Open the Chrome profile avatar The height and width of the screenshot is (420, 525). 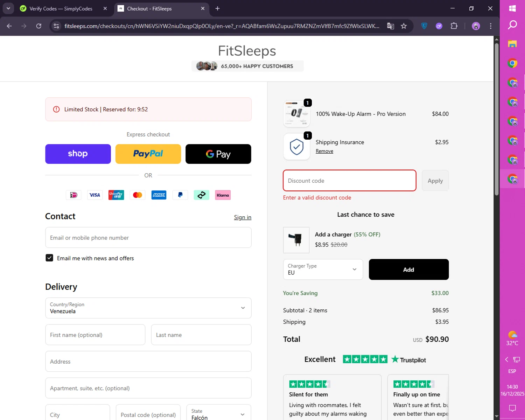pos(476,26)
